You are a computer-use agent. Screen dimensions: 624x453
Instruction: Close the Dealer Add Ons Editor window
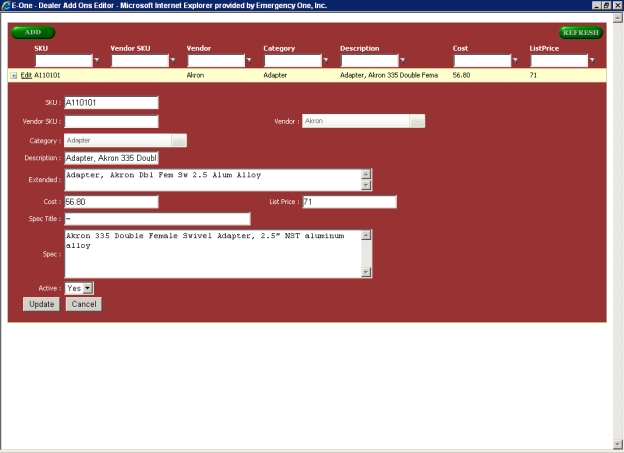617,6
